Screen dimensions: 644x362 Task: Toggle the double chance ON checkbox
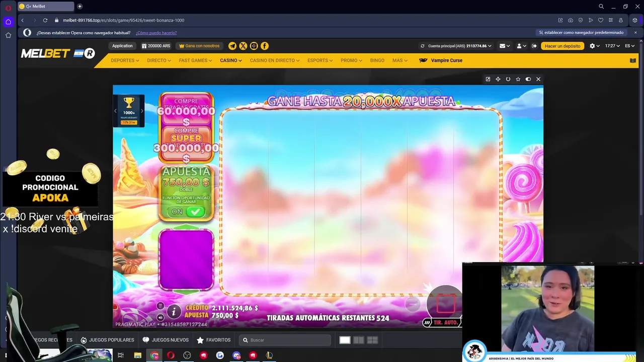195,212
